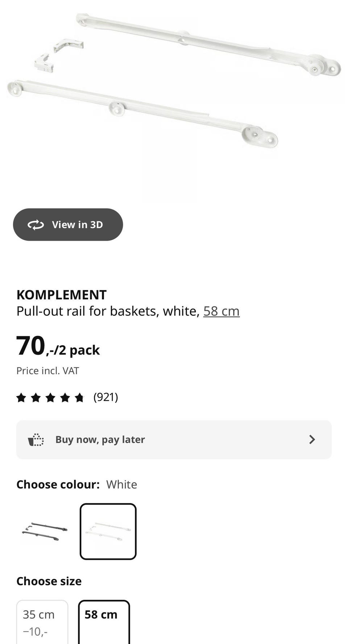Click the (921) review count
The height and width of the screenshot is (644, 348).
point(106,397)
